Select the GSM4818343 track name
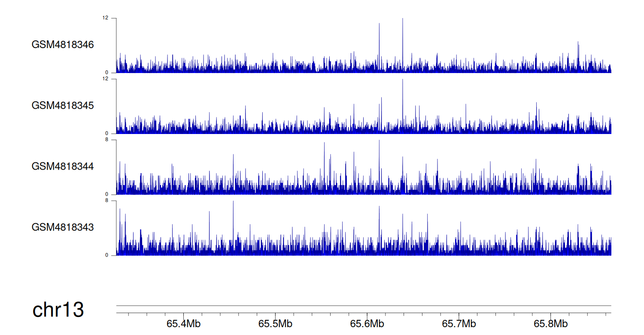 pos(63,227)
